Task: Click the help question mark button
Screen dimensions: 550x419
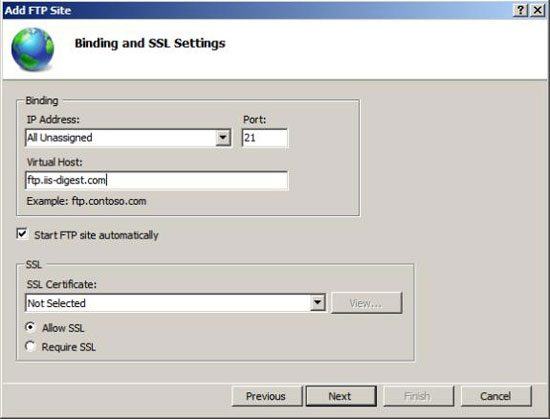Action: tap(521, 10)
